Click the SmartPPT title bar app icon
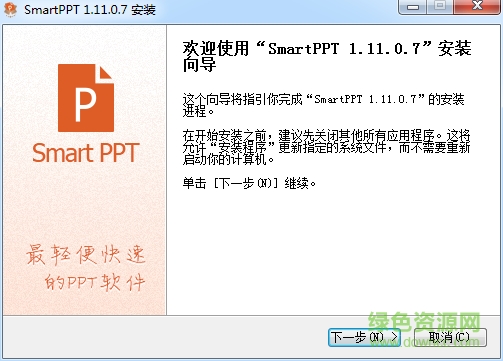Image resolution: width=503 pixels, height=361 pixels. 10,10
